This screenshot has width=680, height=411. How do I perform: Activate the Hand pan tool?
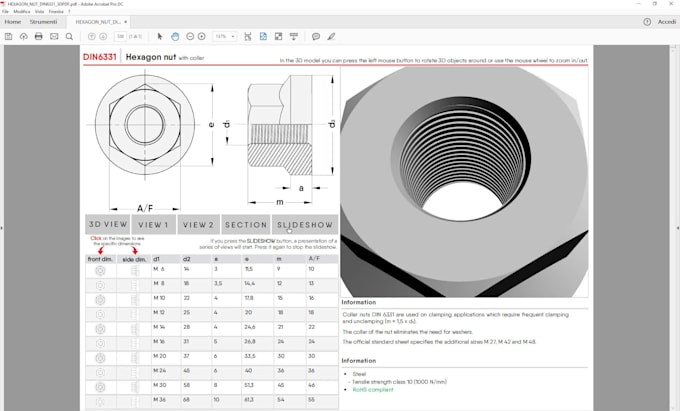click(175, 36)
